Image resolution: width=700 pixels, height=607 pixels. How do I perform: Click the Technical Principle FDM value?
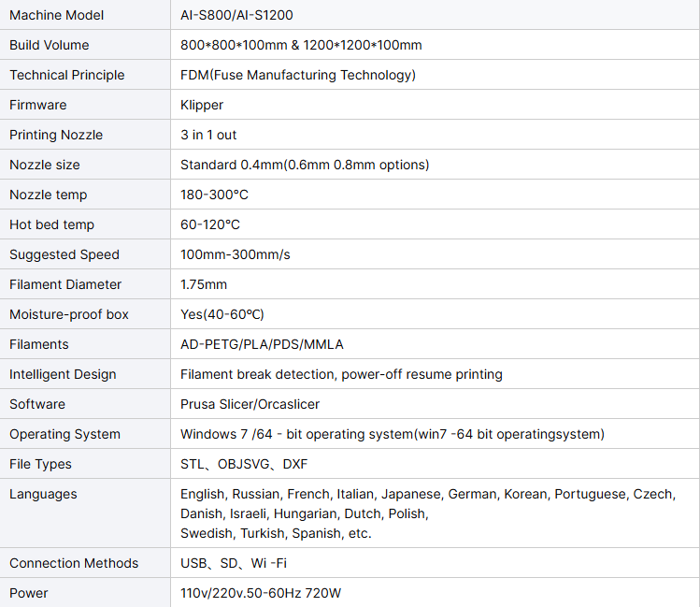click(297, 75)
